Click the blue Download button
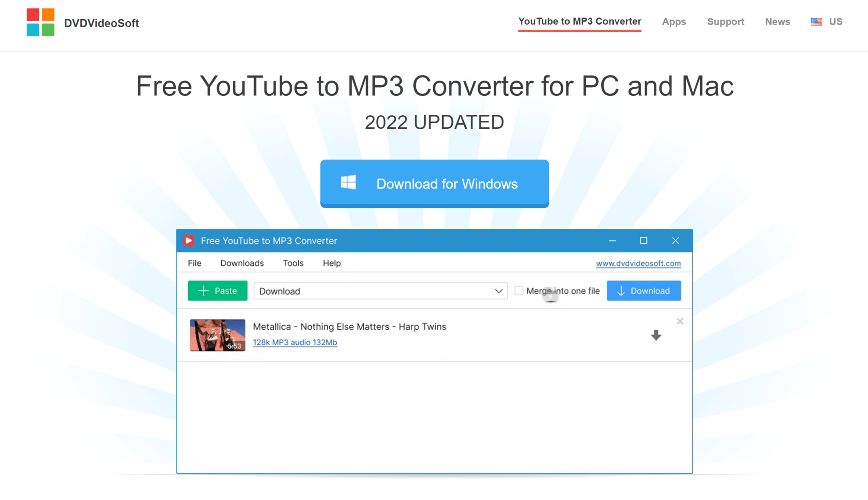The image size is (868, 500). (x=644, y=291)
